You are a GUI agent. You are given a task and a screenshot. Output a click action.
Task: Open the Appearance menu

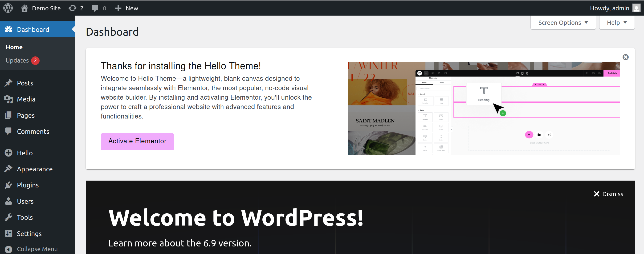[34, 169]
